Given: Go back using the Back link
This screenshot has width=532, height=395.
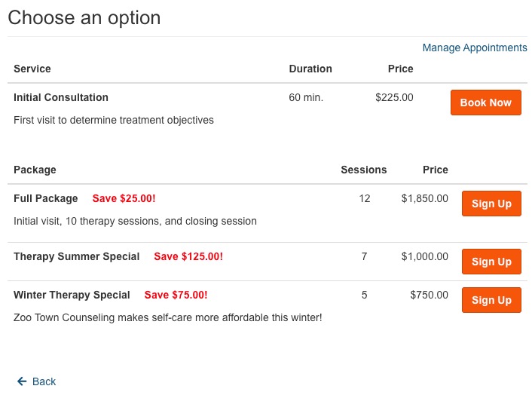Looking at the screenshot, I should [44, 381].
